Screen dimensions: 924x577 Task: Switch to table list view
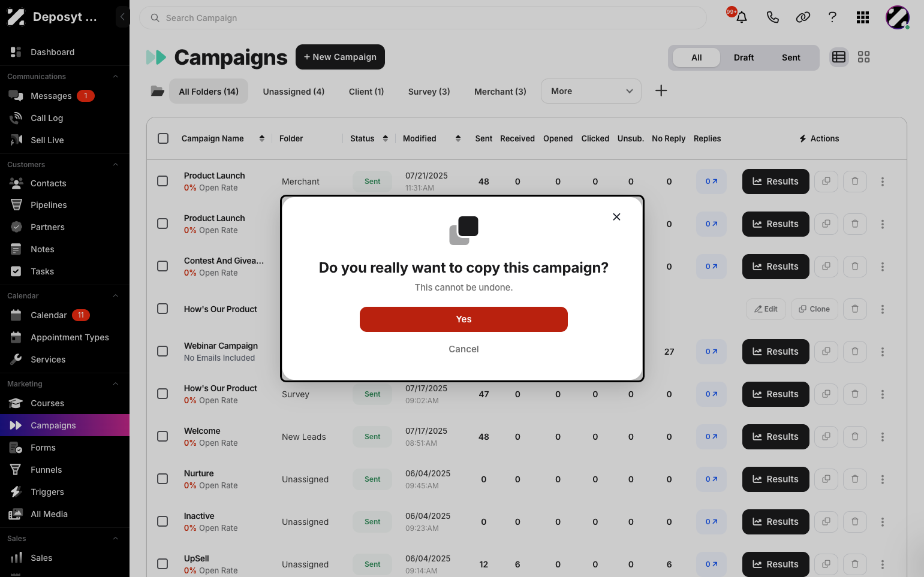tap(839, 57)
